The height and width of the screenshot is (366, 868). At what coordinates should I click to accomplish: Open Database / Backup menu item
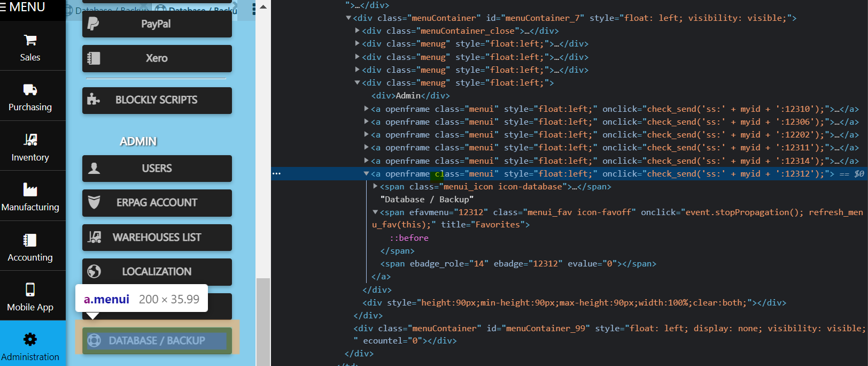pos(157,341)
